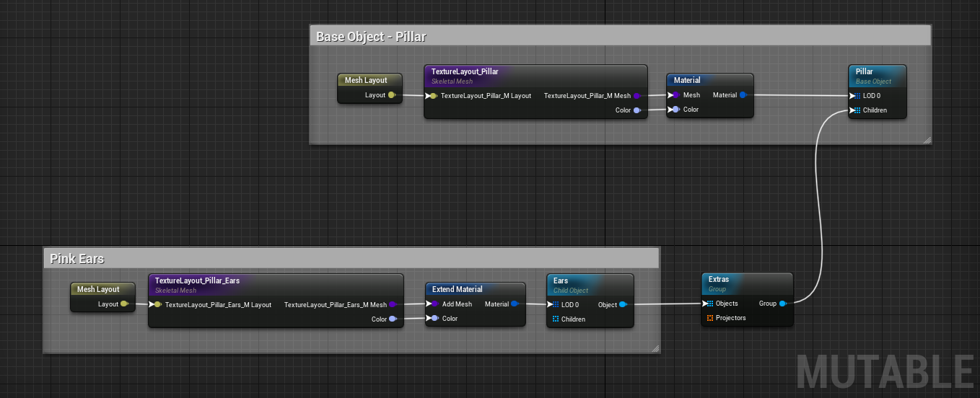Select the Pink Ears comment header
Image resolution: width=980 pixels, height=398 pixels.
click(x=351, y=259)
